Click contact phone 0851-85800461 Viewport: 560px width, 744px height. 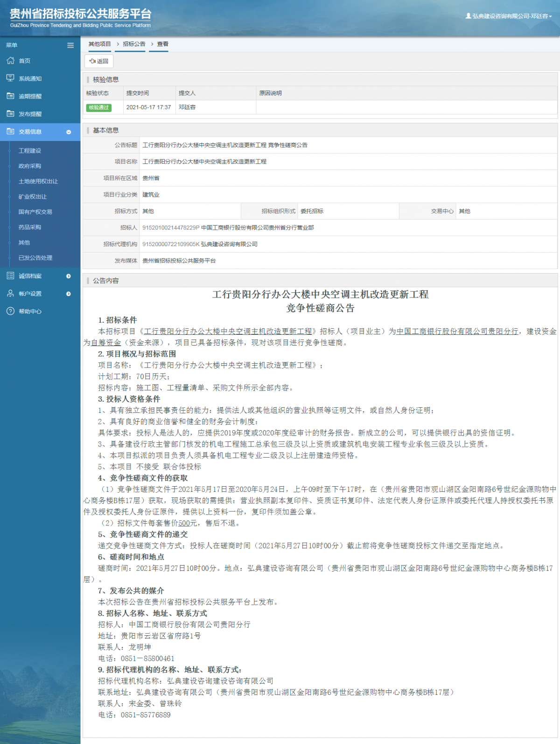pos(147,659)
